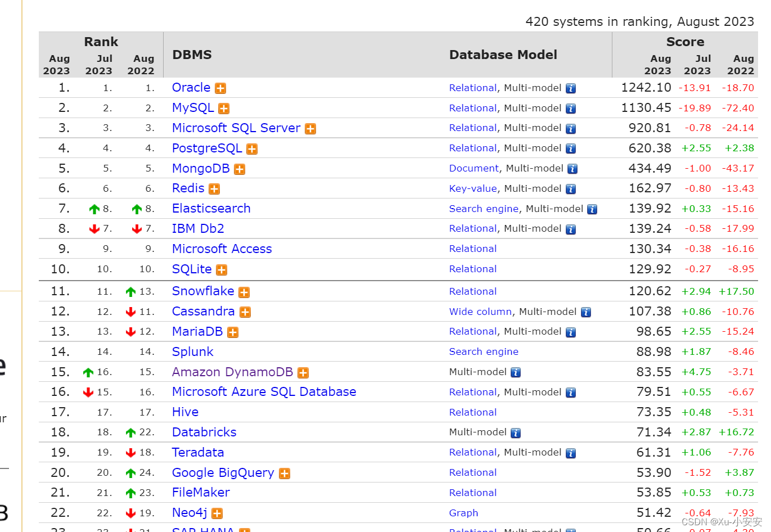
Task: Click the info icon in MongoDB row
Action: click(572, 169)
